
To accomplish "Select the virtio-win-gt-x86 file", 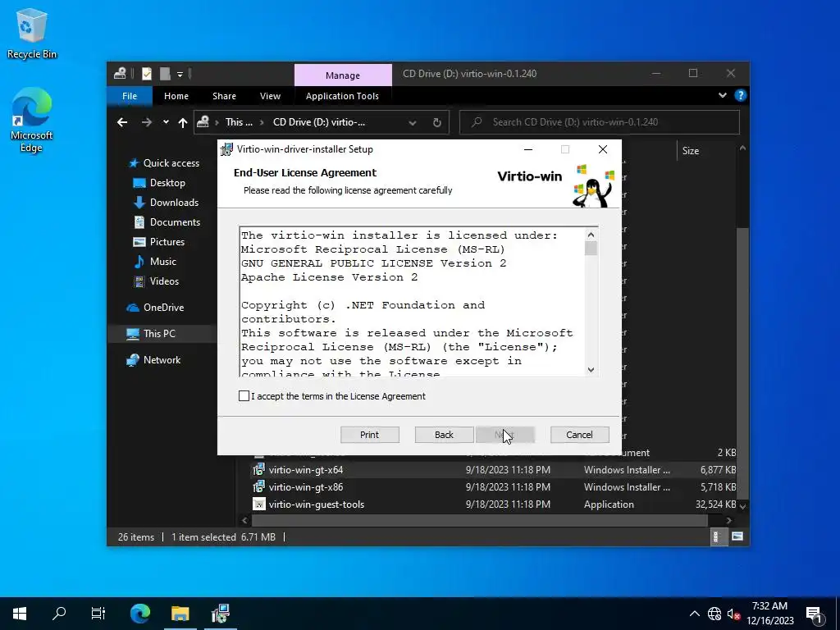I will [306, 487].
